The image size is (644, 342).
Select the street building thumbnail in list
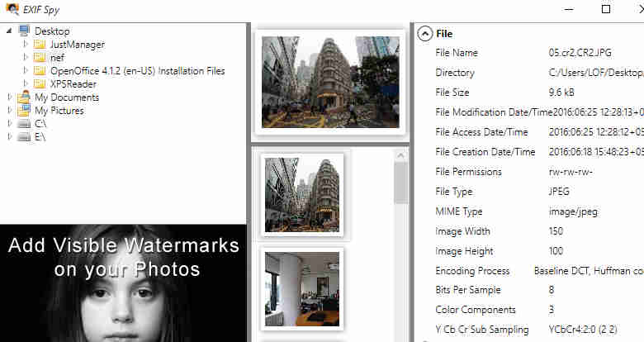(x=302, y=195)
